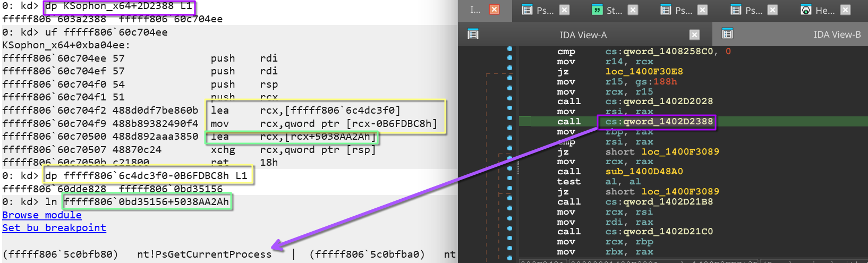Click the sub_1400D48A0 call target
The width and height of the screenshot is (868, 263).
pos(644,172)
